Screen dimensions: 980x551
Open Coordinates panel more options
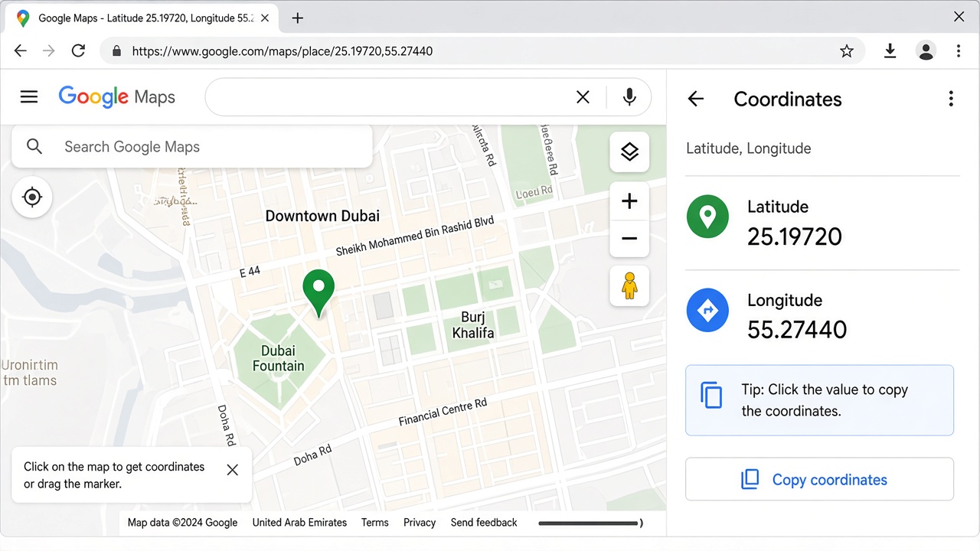951,99
